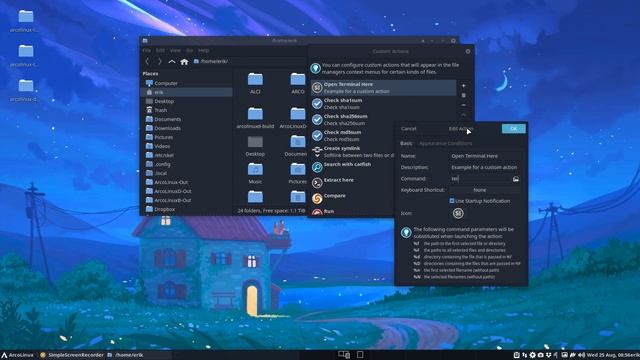This screenshot has width=640, height=360.
Task: Open Videos in Places sidebar
Action: [x=187, y=146]
